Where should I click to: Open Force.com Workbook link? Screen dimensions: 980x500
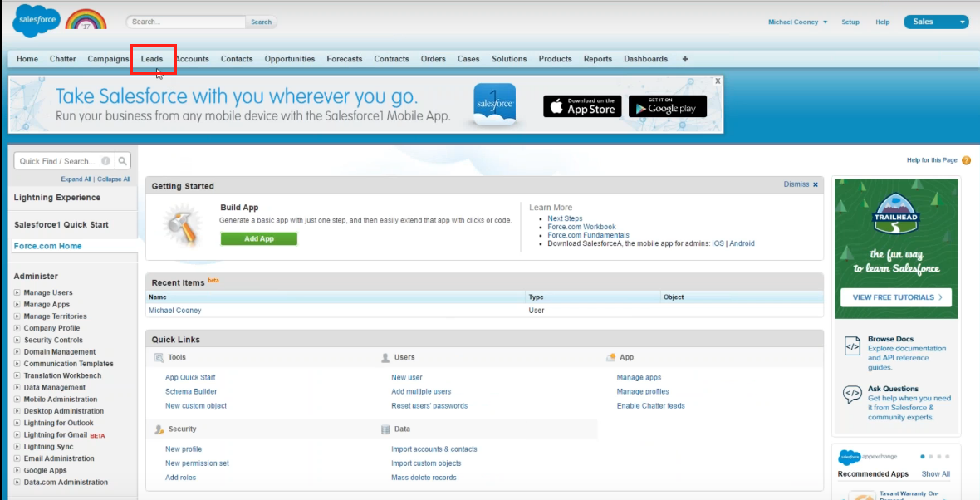(x=582, y=227)
